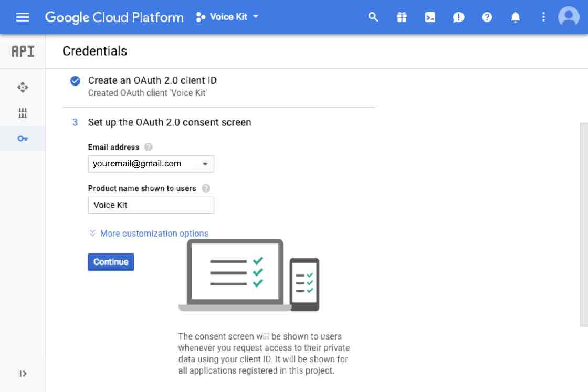This screenshot has width=588, height=392.
Task: Expand the sidebar with bottom arrow
Action: 23,374
